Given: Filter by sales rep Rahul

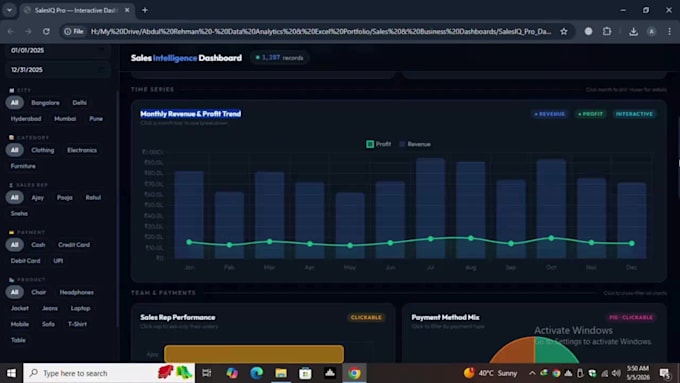Looking at the screenshot, I should (x=93, y=197).
